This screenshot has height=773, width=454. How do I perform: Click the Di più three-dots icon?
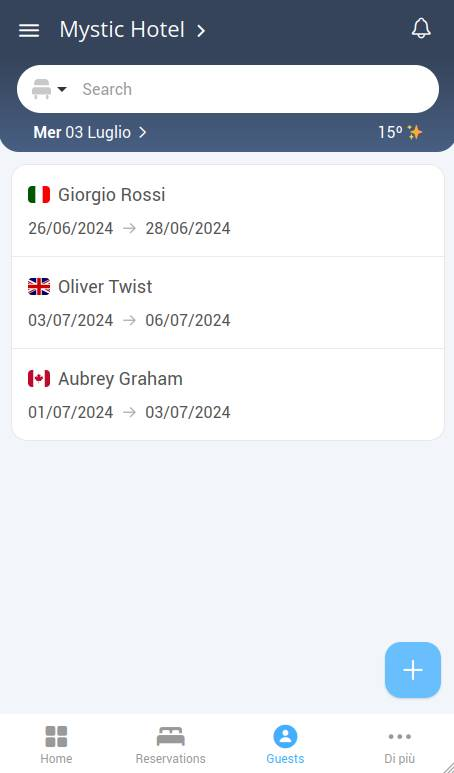[x=400, y=737]
